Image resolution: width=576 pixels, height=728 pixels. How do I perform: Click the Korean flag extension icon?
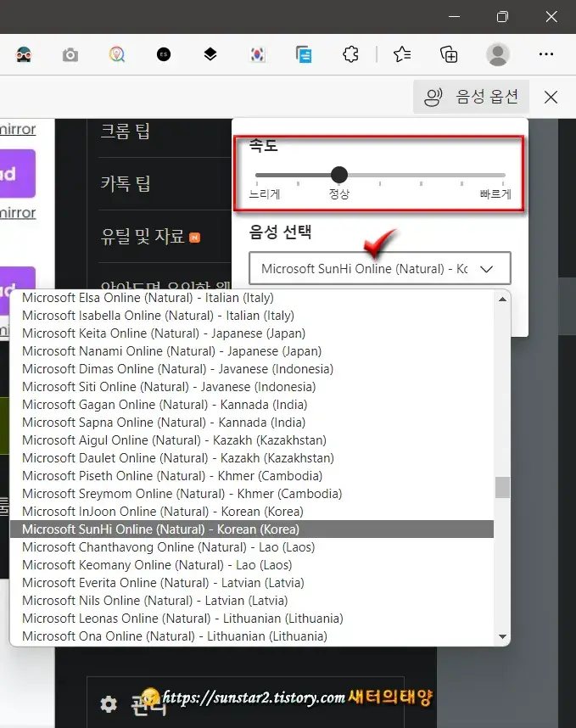tap(257, 55)
